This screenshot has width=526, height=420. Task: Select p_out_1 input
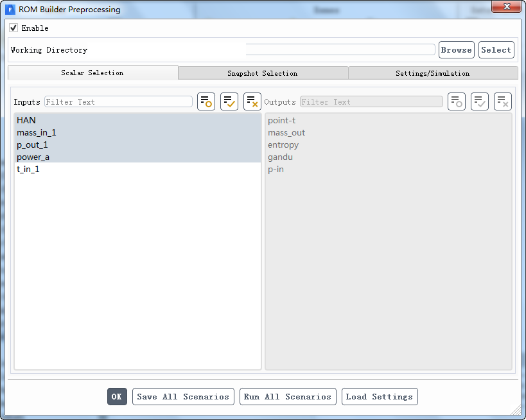pyautogui.click(x=137, y=144)
